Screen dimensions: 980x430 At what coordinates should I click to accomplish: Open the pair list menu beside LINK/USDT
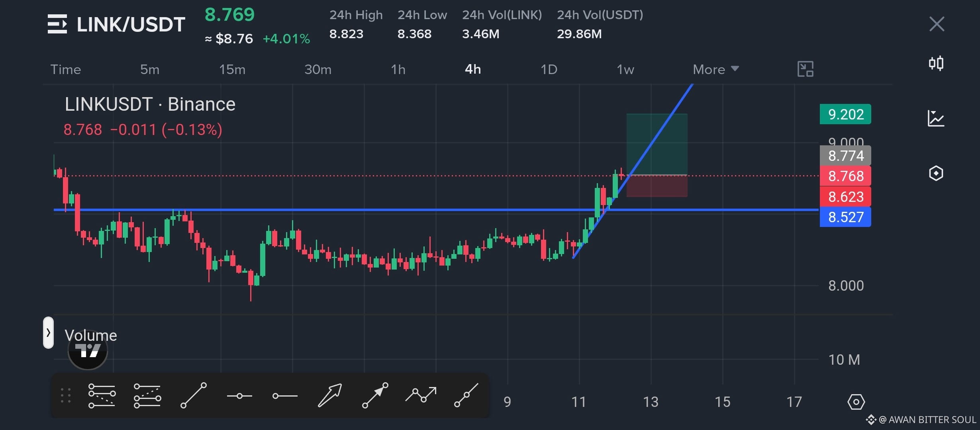[57, 24]
